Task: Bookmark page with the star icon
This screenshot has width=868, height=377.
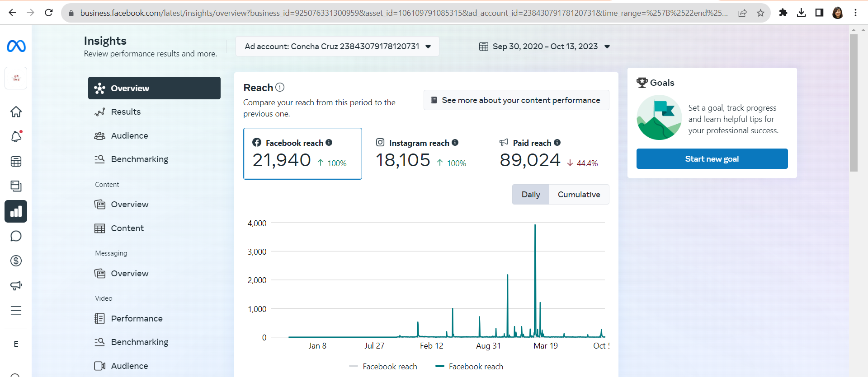Action: 761,13
